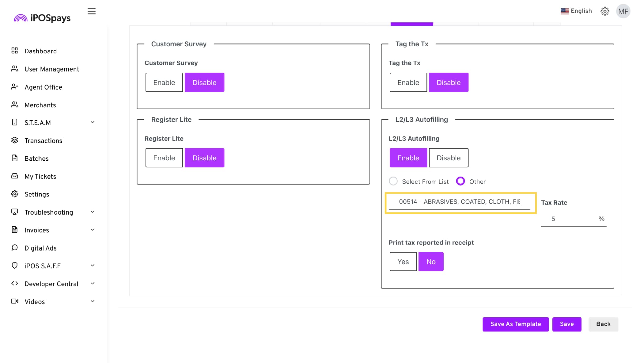
Task: Click the iPOSpays rainbow logo icon
Action: pos(21,18)
